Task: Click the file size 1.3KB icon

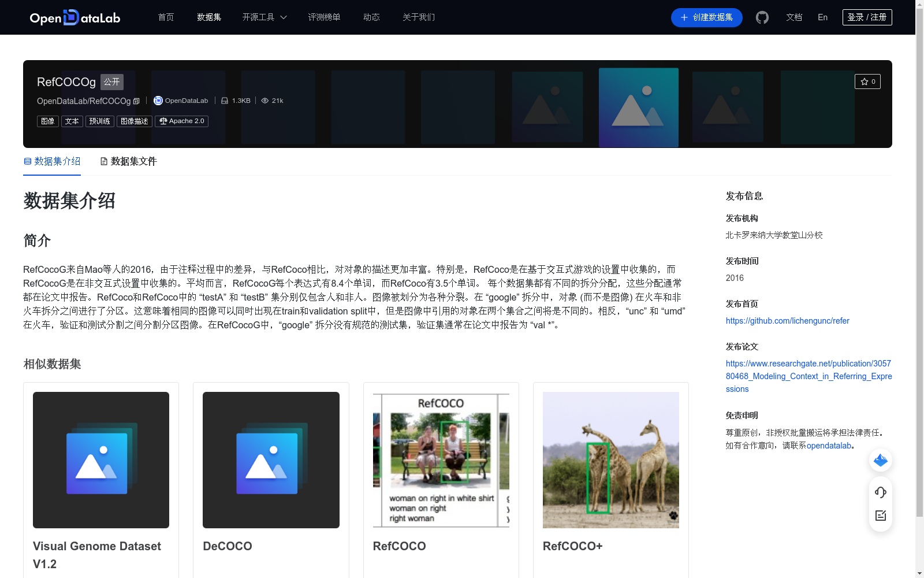Action: pos(225,101)
